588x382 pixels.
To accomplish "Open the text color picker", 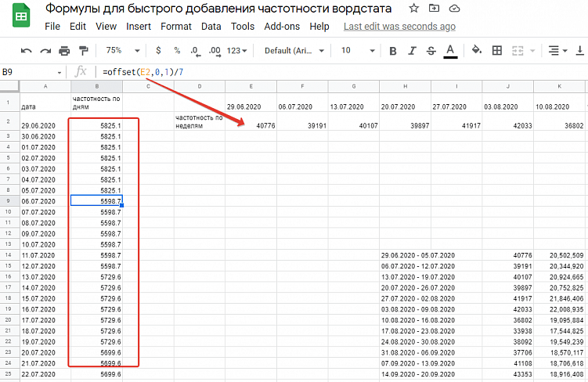I will click(x=450, y=51).
